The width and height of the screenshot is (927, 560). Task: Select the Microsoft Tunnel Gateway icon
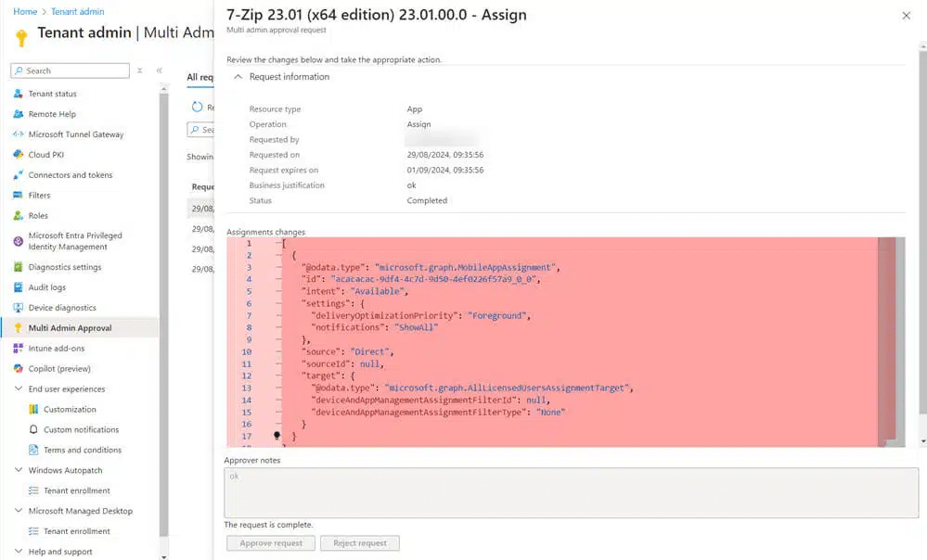(19, 134)
